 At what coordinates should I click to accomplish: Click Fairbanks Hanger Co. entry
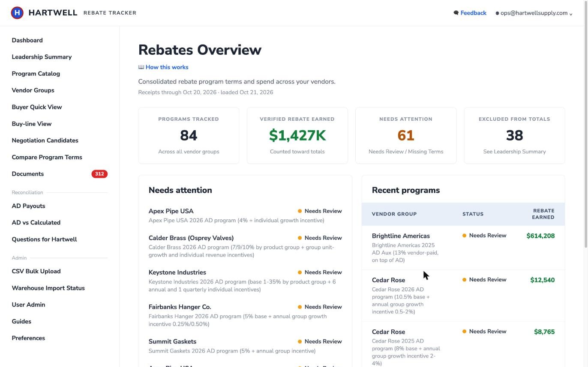(245, 316)
